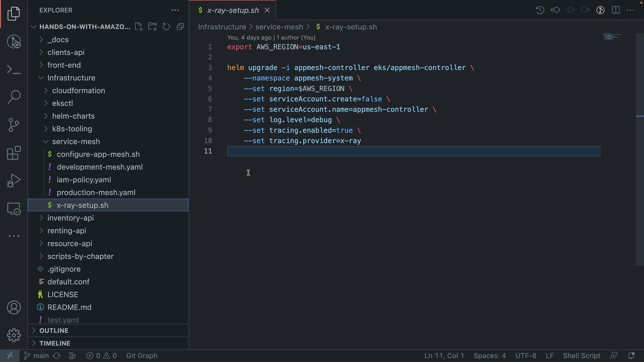The height and width of the screenshot is (362, 644).
Task: Open the Search view in activity bar
Action: [x=14, y=97]
